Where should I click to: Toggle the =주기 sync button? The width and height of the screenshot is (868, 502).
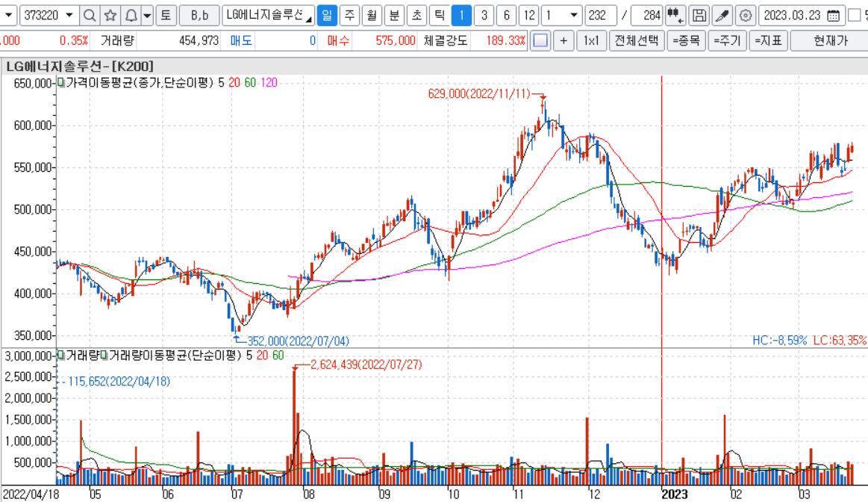click(728, 40)
